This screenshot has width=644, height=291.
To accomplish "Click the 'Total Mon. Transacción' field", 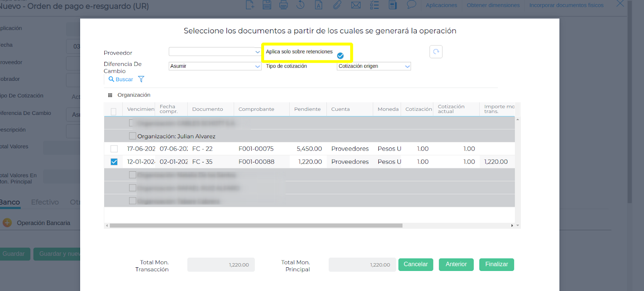I will 221,265.
